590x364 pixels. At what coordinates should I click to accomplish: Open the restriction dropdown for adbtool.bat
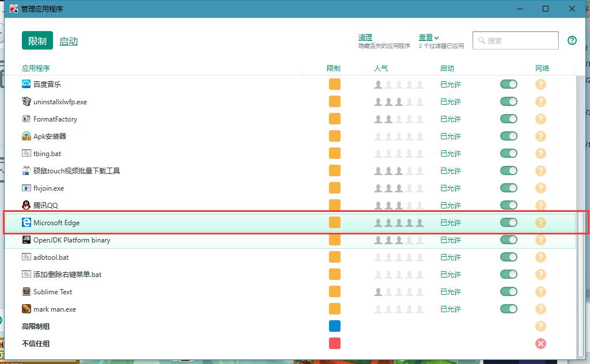coord(335,257)
